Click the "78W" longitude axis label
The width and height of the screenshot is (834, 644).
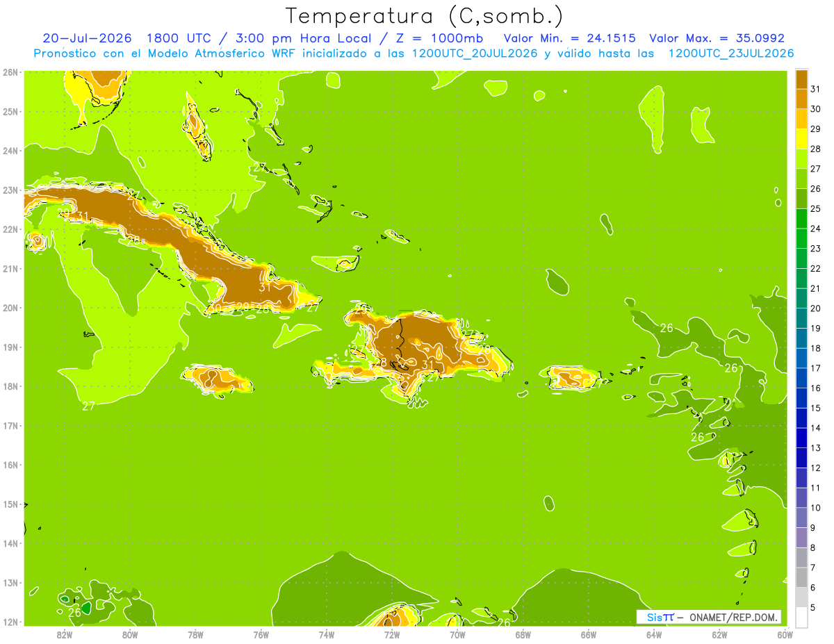pos(195,634)
